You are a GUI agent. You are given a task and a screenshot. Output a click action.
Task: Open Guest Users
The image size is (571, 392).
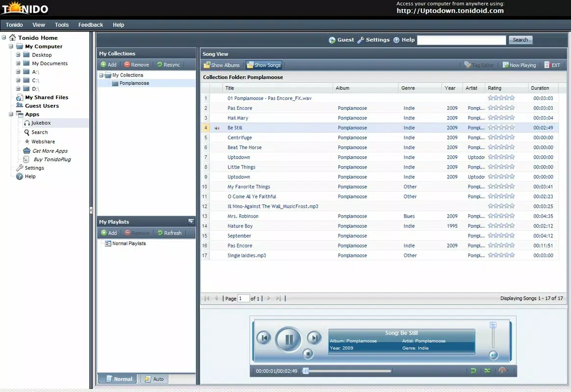(38, 105)
